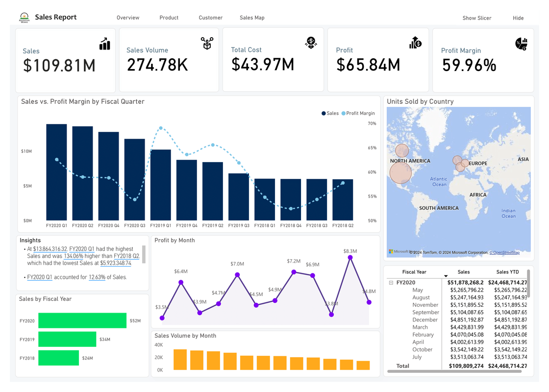Click the $109.81M sales value
Viewport: 549px width, 392px height.
click(x=59, y=66)
